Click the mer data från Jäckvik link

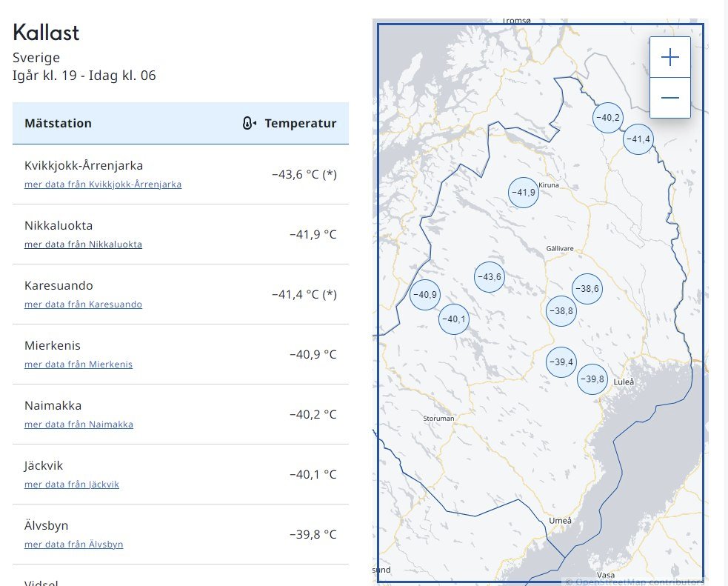[72, 485]
